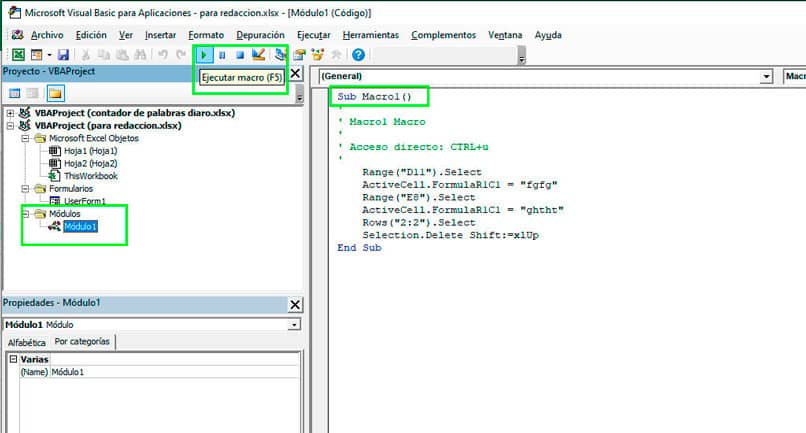Collapse the Varias category in Properties
Image resolution: width=806 pixels, height=433 pixels.
point(13,359)
